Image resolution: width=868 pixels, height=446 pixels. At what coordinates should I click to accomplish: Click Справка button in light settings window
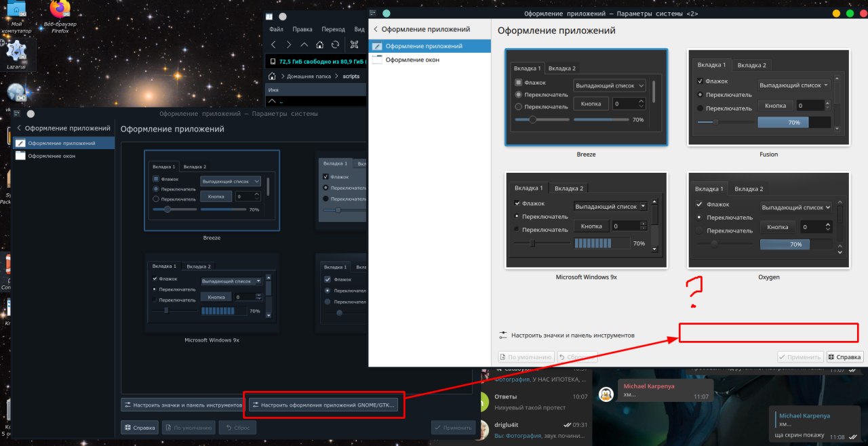(x=844, y=357)
